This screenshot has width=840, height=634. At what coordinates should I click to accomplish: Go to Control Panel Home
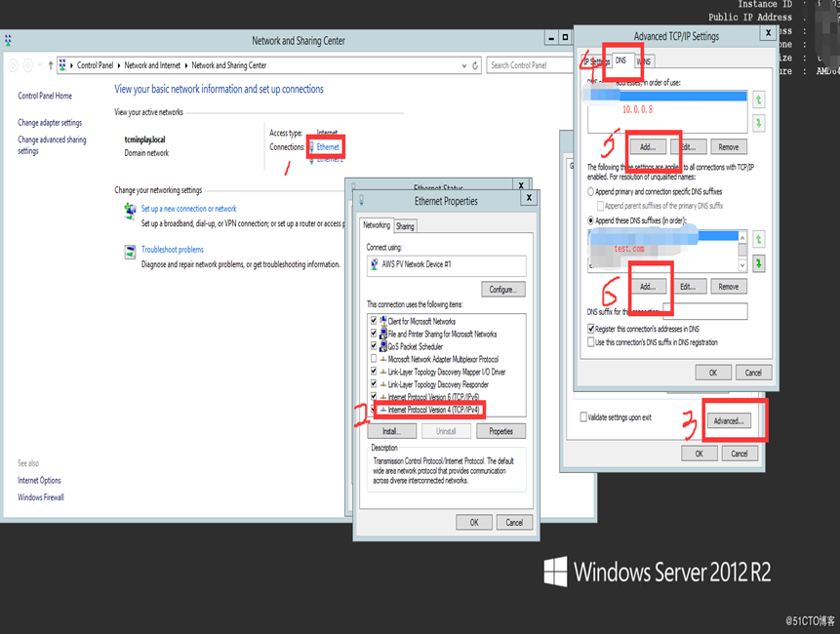click(x=45, y=96)
